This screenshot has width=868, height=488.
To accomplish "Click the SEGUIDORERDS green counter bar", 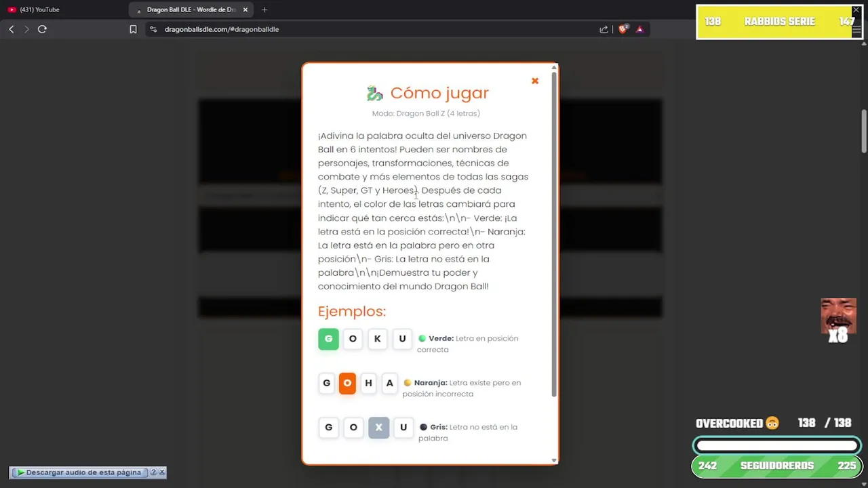I will (776, 466).
